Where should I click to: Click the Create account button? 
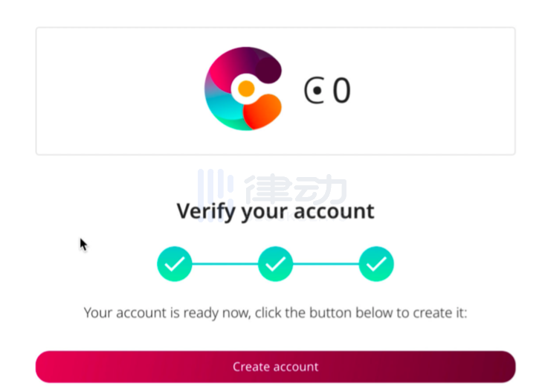[275, 367]
